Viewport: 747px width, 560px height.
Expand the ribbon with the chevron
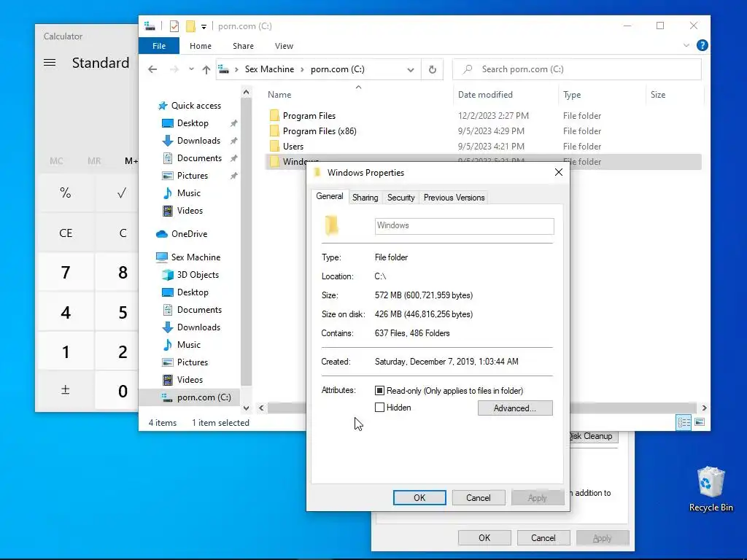(686, 45)
